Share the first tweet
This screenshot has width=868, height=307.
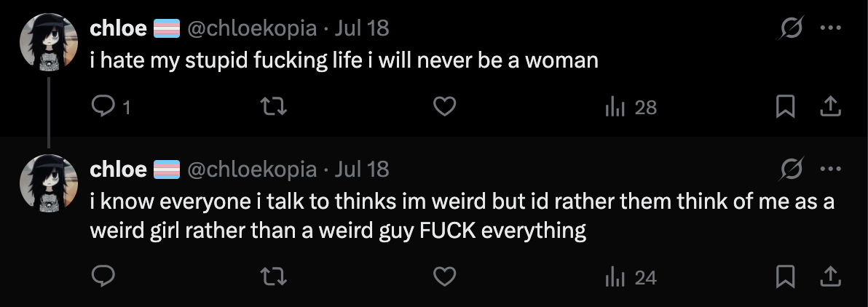click(x=830, y=108)
